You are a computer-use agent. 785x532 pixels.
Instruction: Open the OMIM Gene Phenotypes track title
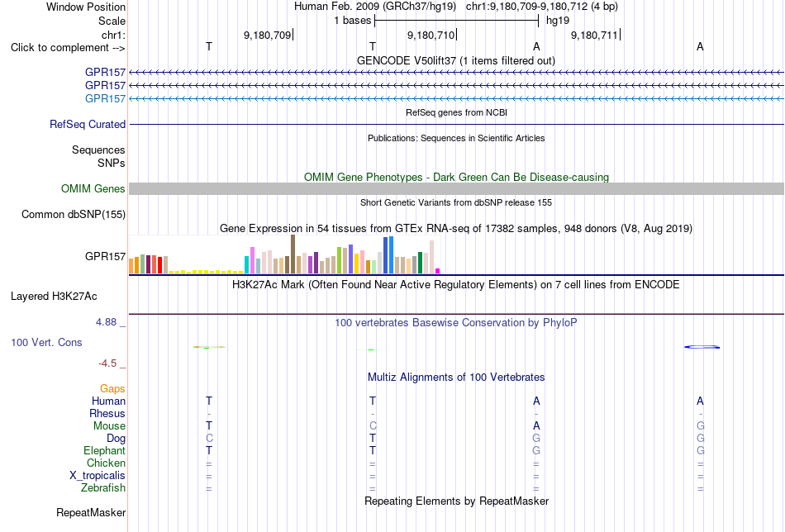click(456, 177)
